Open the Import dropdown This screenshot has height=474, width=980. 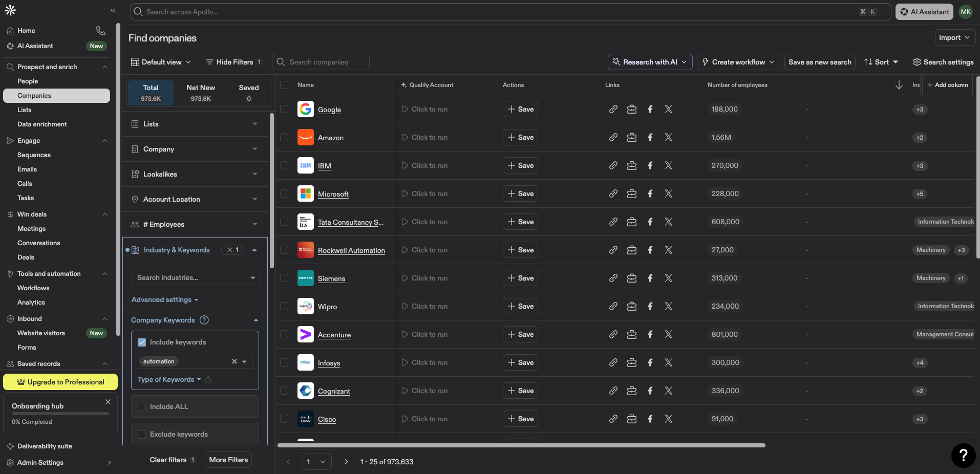954,37
